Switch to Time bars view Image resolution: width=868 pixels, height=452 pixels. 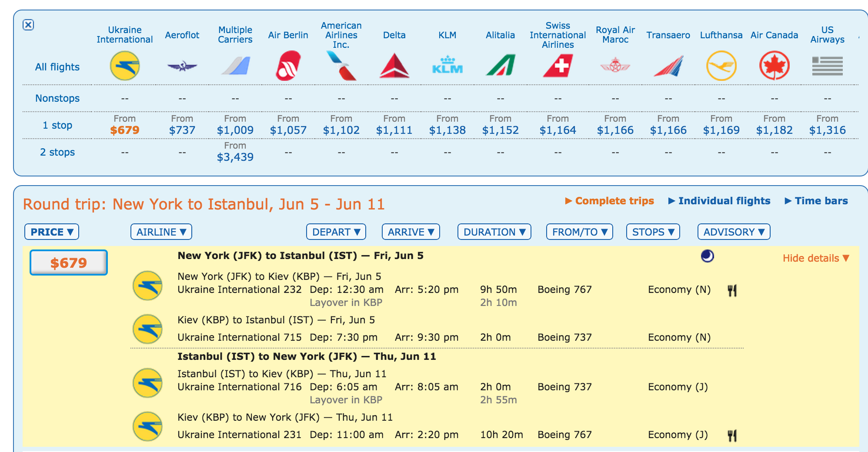tap(817, 201)
